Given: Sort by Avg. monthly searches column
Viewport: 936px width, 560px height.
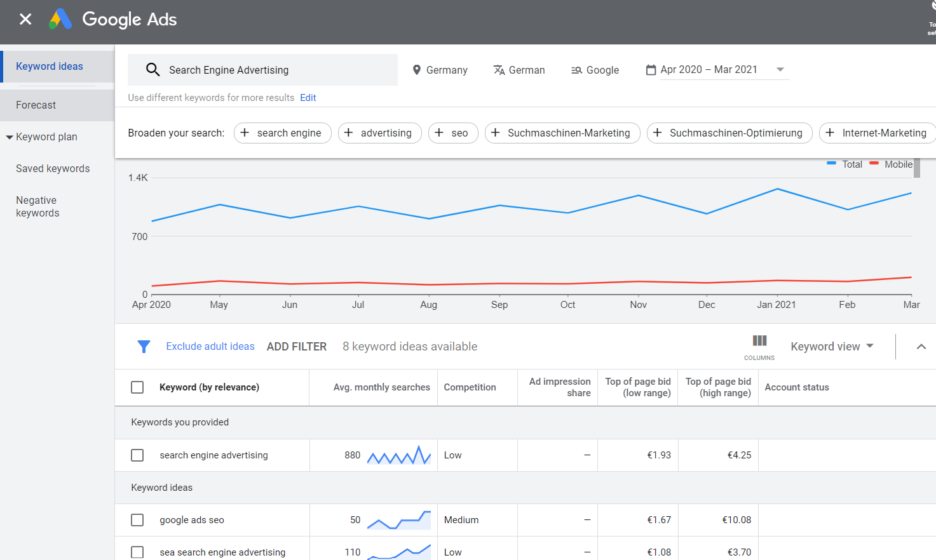Looking at the screenshot, I should pos(382,387).
